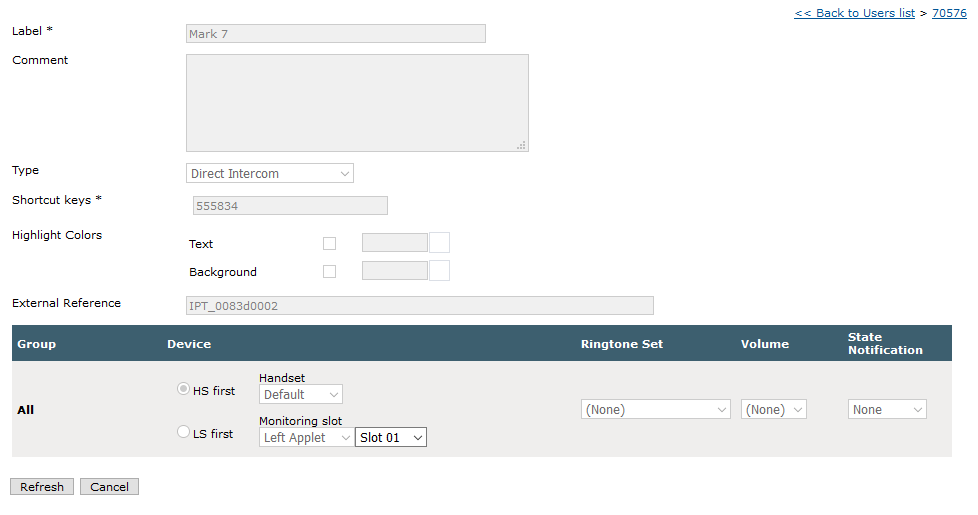Image resolution: width=978 pixels, height=515 pixels.
Task: Open the Background color swatch picker
Action: pos(439,271)
